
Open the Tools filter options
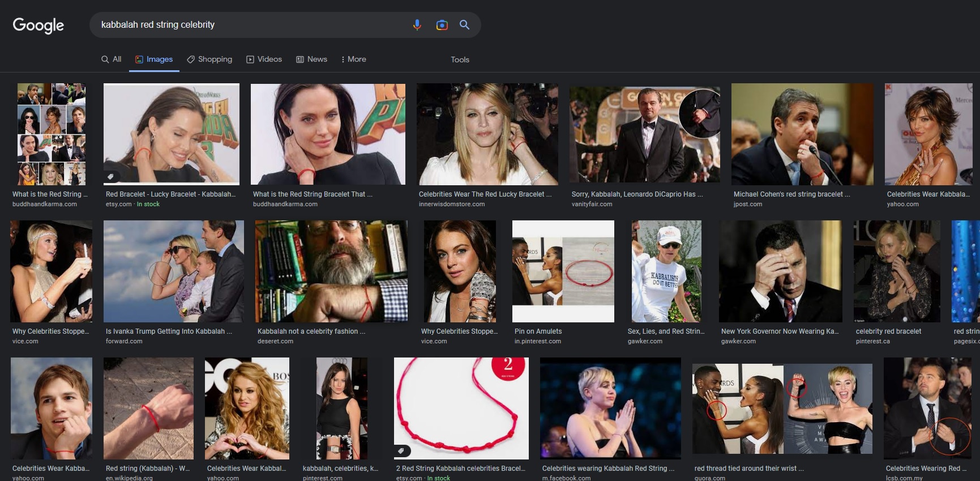(460, 59)
